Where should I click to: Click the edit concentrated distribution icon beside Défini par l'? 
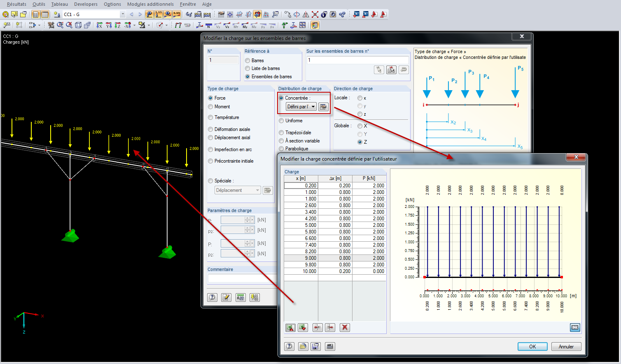click(323, 107)
